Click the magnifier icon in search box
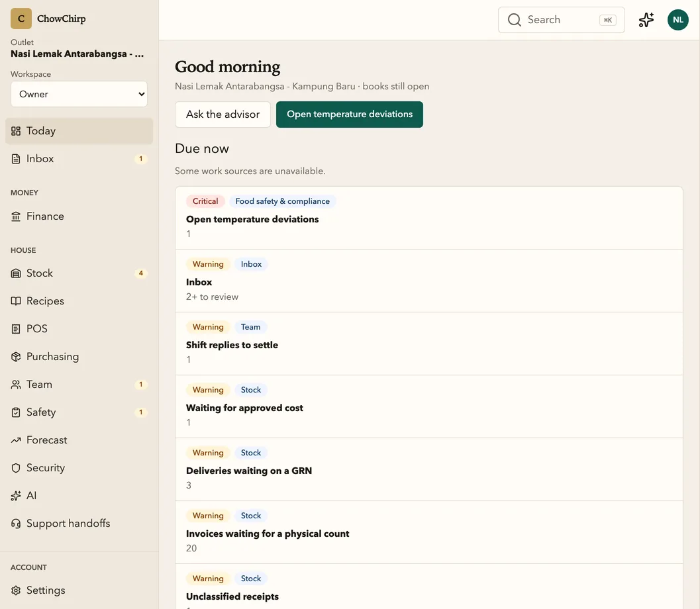This screenshot has height=609, width=700. (x=515, y=20)
